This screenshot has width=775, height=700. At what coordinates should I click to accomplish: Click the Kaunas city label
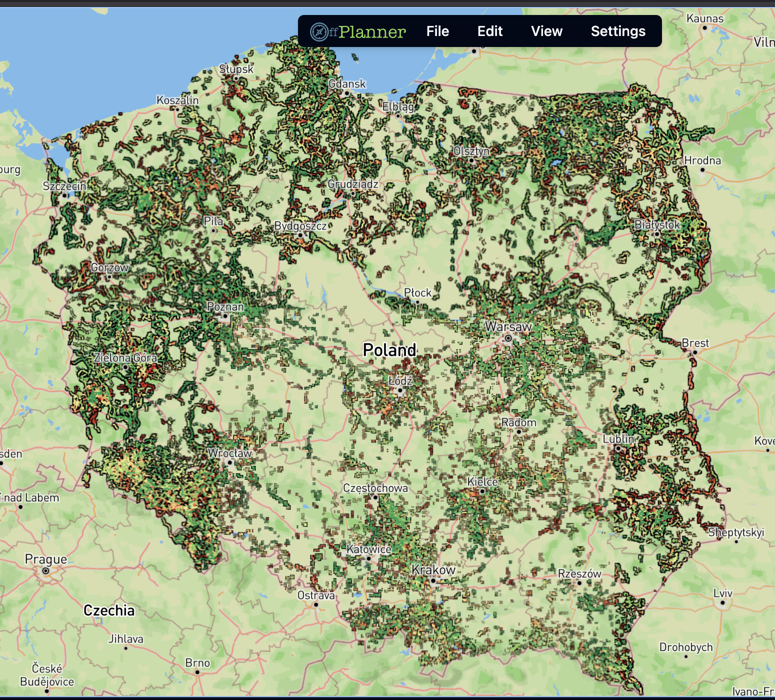point(704,18)
